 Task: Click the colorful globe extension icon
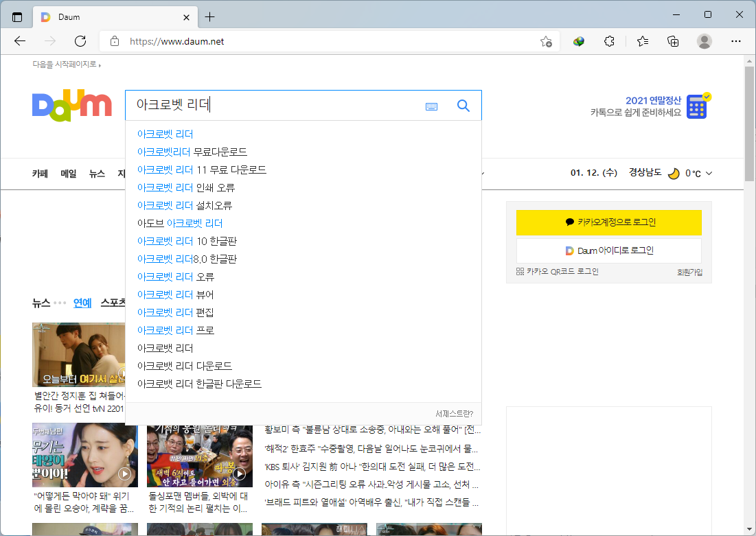tap(579, 41)
